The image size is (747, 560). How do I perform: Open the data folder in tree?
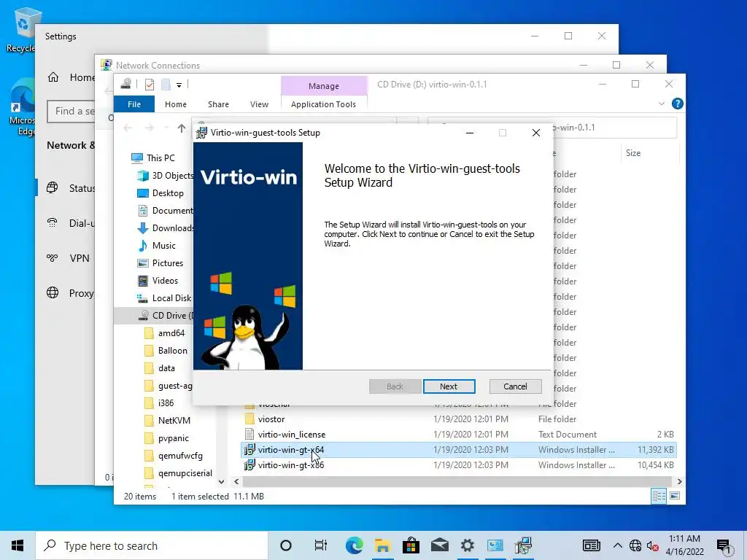pos(160,368)
